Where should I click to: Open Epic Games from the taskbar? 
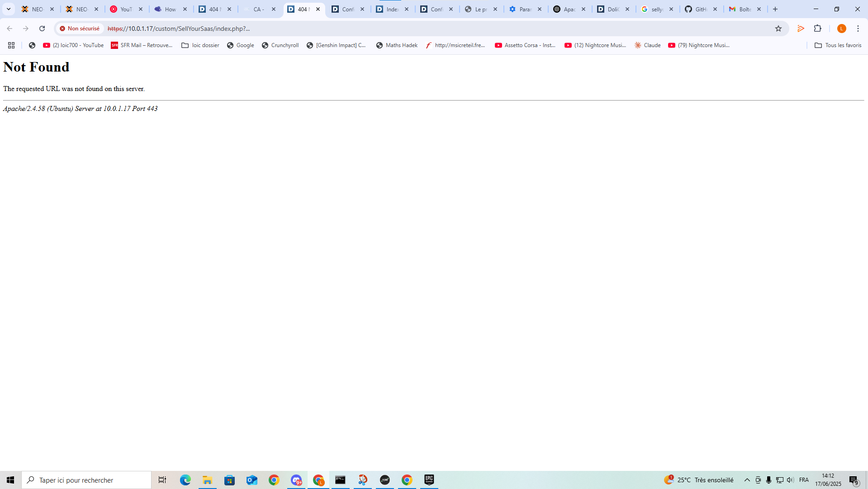click(x=429, y=480)
